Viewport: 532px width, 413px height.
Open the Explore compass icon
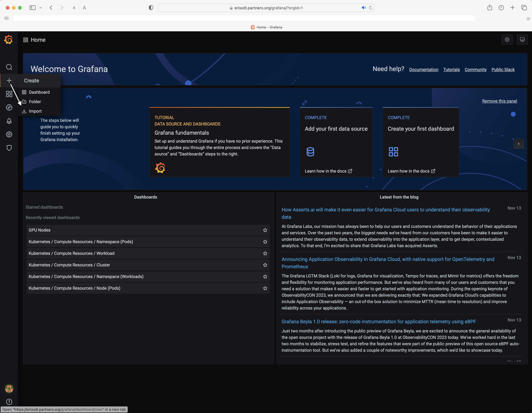coord(9,107)
